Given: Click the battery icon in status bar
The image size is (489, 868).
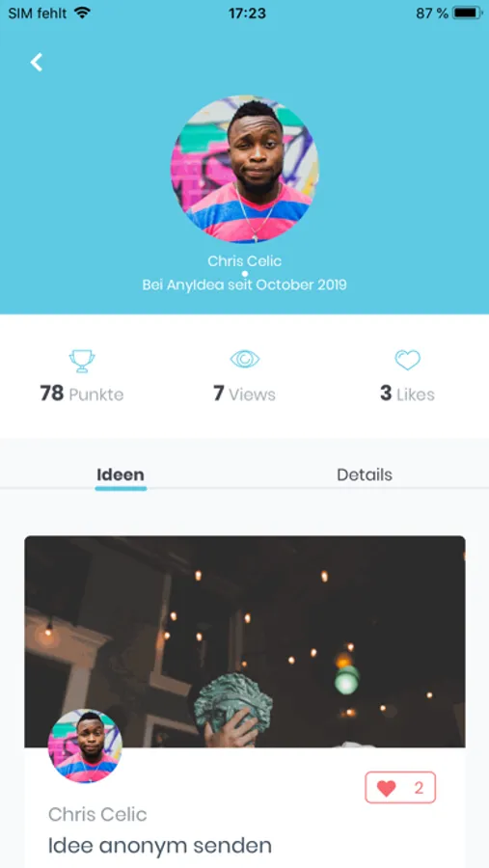Looking at the screenshot, I should [x=468, y=13].
